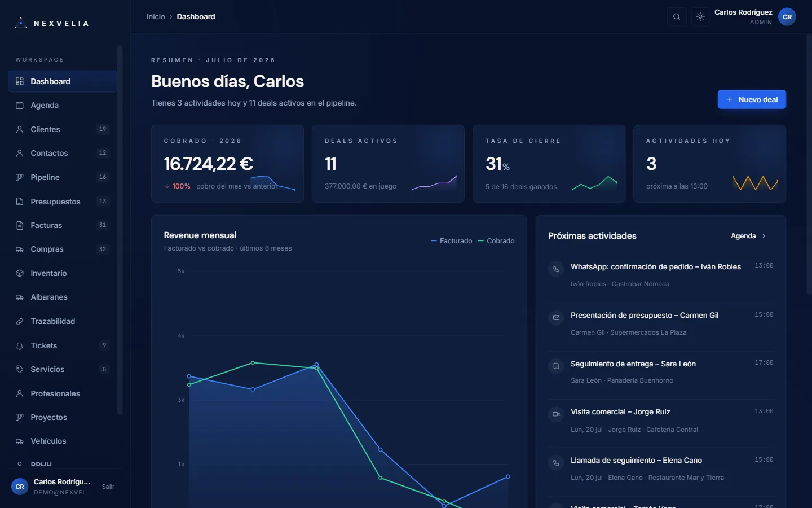Screen dimensions: 812x508
Task: Click the CR avatar in the header
Action: 787,17
